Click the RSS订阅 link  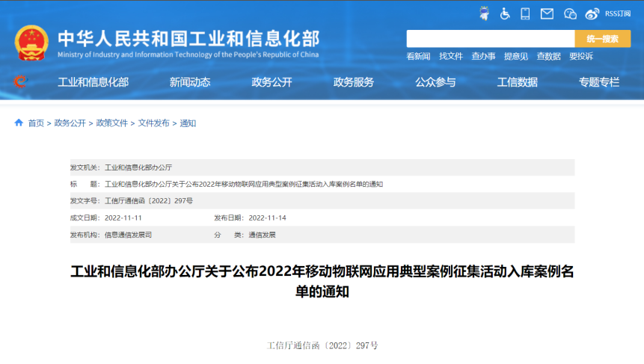tap(618, 13)
